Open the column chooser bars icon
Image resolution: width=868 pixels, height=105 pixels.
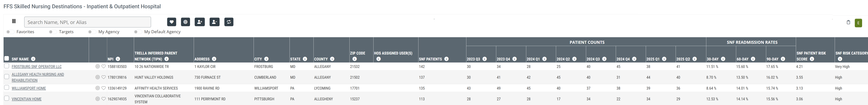click(14, 21)
